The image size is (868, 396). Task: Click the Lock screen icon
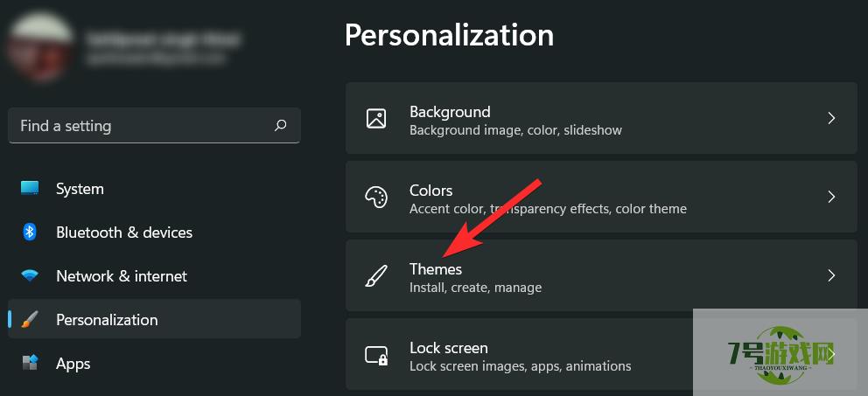(376, 355)
